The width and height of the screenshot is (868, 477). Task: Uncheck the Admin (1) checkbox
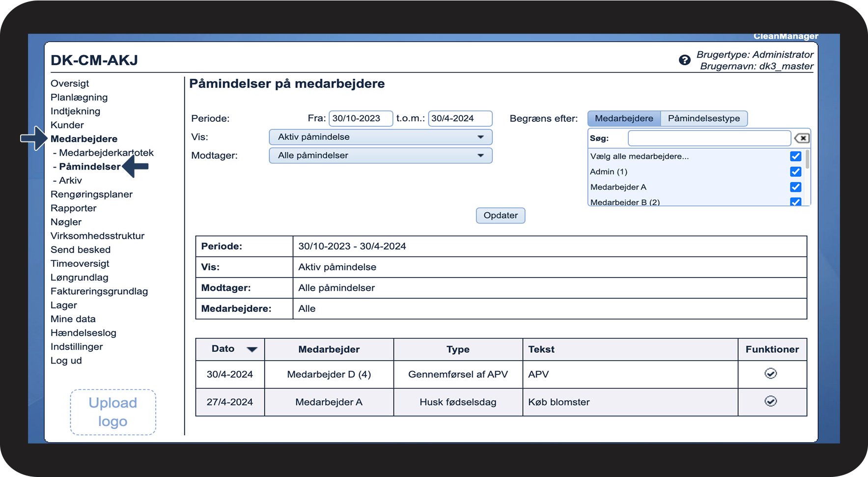pos(795,171)
